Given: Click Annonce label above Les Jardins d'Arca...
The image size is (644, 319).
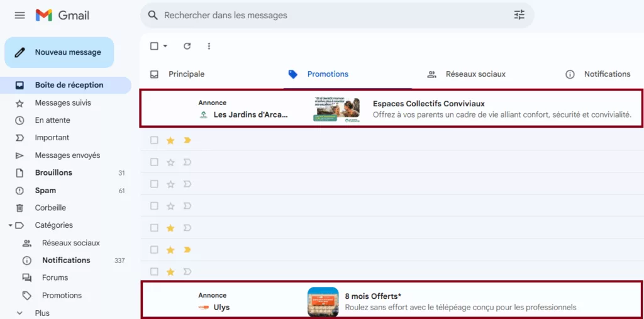Looking at the screenshot, I should [213, 103].
